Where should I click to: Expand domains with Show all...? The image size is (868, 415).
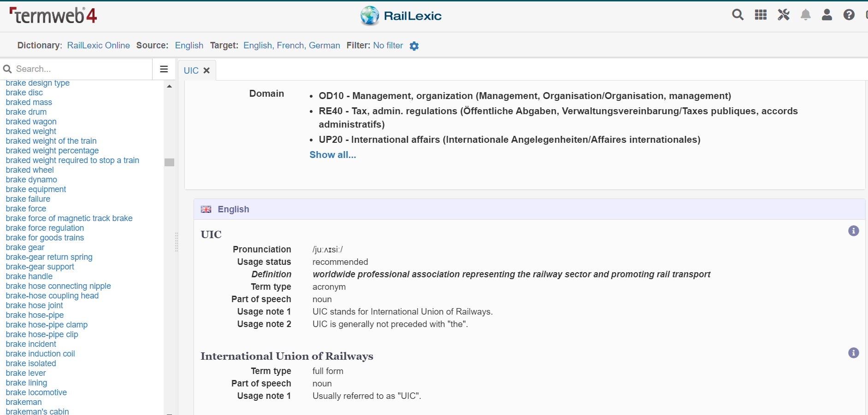[x=333, y=155]
